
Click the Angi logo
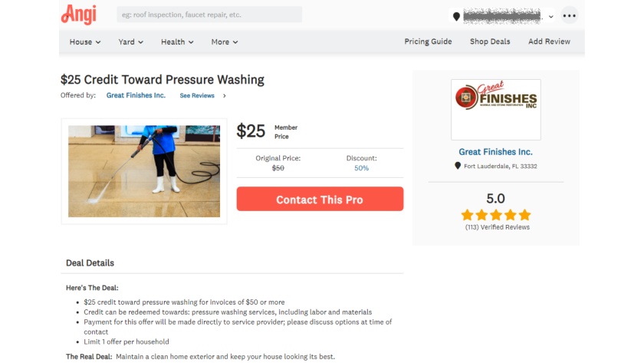pos(79,15)
